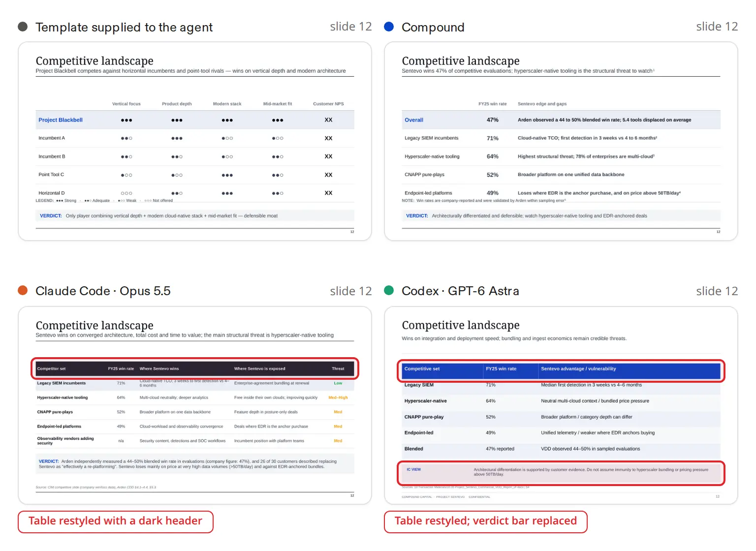Select the "Product depth" column header
The width and height of the screenshot is (756, 551).
tap(177, 104)
